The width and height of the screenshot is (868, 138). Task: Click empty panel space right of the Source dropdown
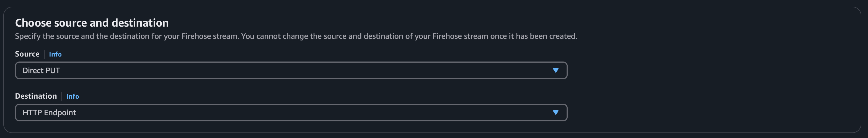coord(708,70)
